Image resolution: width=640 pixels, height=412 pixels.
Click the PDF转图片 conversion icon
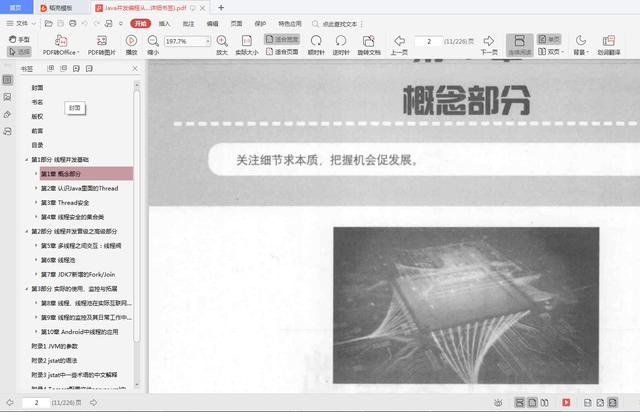(x=102, y=41)
